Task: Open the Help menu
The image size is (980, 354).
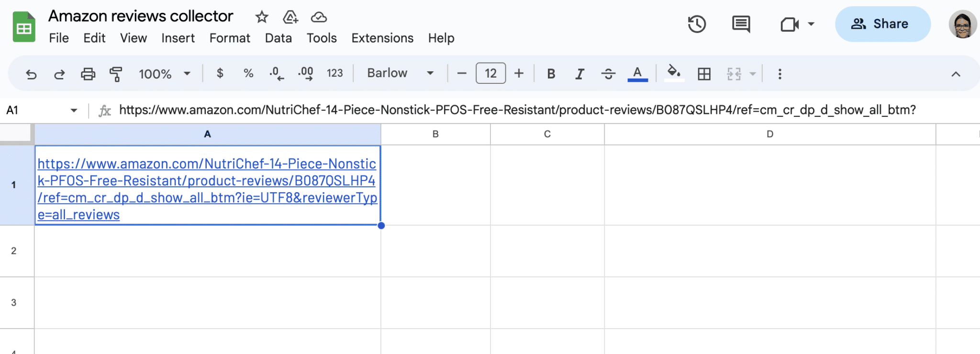Action: (x=441, y=38)
